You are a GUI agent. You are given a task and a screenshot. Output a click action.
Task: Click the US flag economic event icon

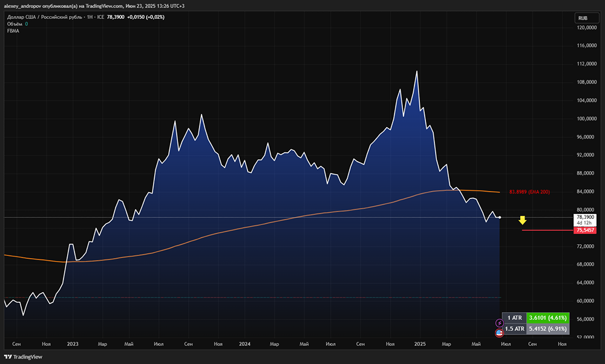499,333
